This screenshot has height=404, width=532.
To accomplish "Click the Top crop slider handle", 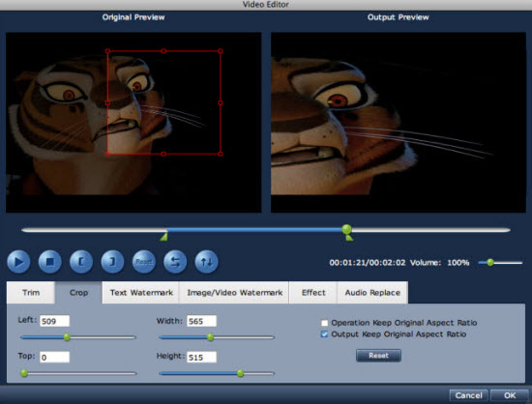I will tap(24, 373).
